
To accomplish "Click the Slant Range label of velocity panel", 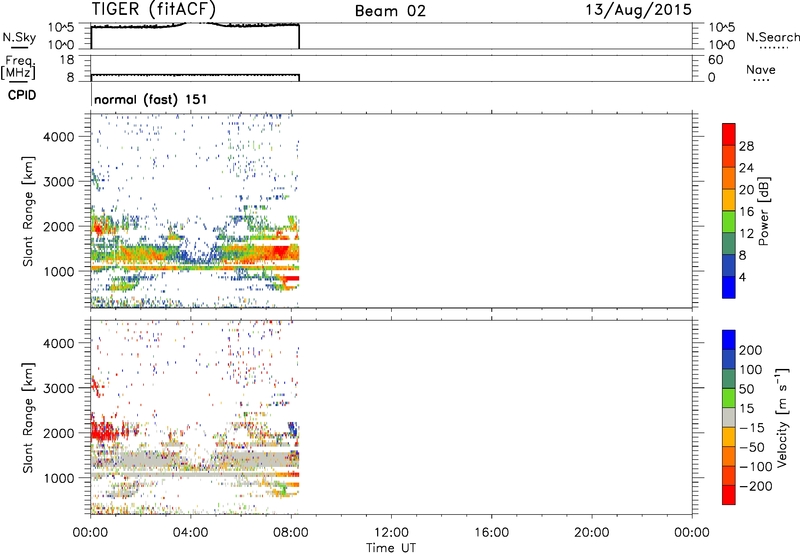I will pyautogui.click(x=28, y=418).
